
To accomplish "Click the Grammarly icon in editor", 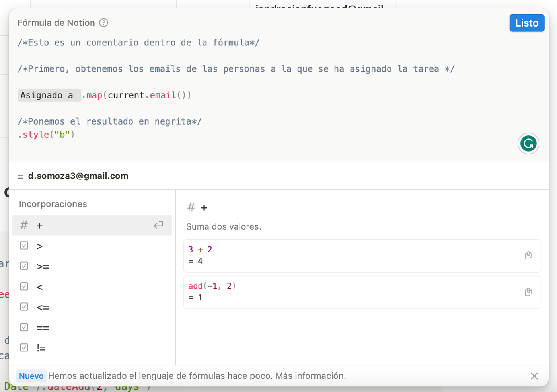I will [x=528, y=143].
